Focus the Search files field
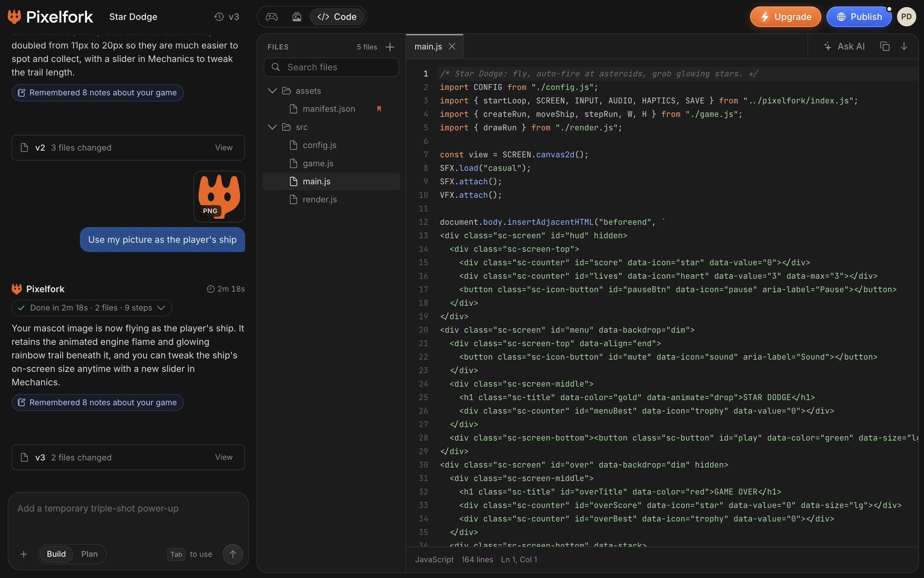Image resolution: width=924 pixels, height=578 pixels. [331, 67]
